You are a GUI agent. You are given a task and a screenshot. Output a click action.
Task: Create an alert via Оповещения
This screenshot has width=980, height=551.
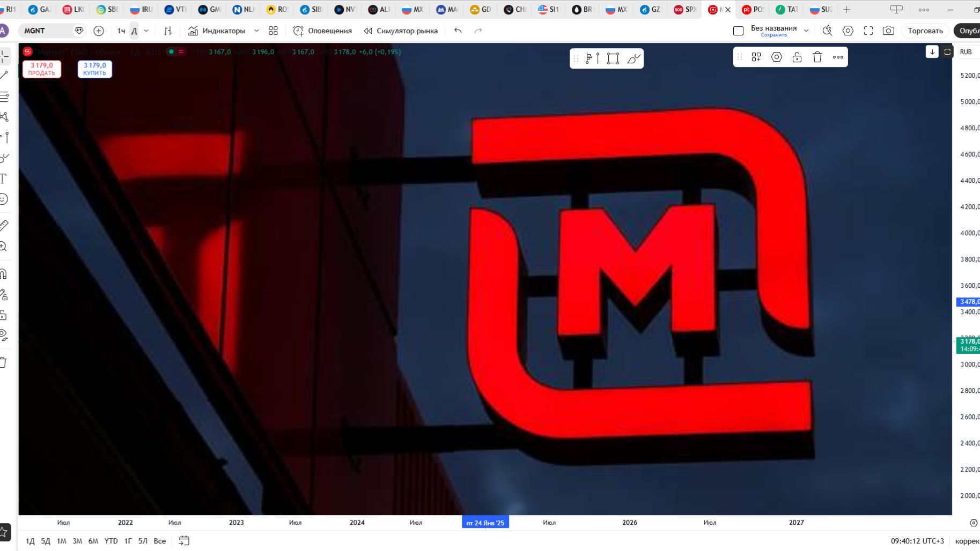coord(322,31)
